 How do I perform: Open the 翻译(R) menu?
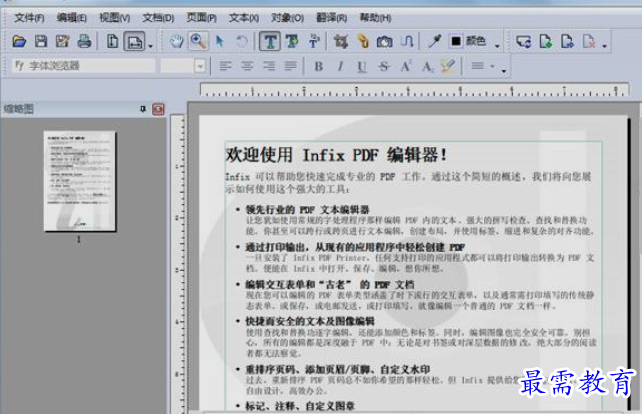(332, 18)
